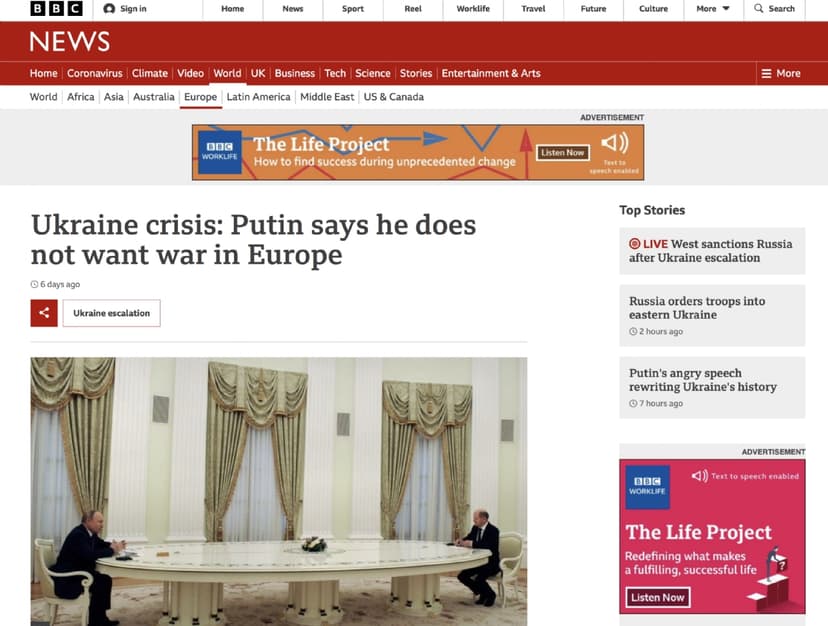Click the hamburger More menu icon
The width and height of the screenshot is (828, 626).
coord(766,73)
